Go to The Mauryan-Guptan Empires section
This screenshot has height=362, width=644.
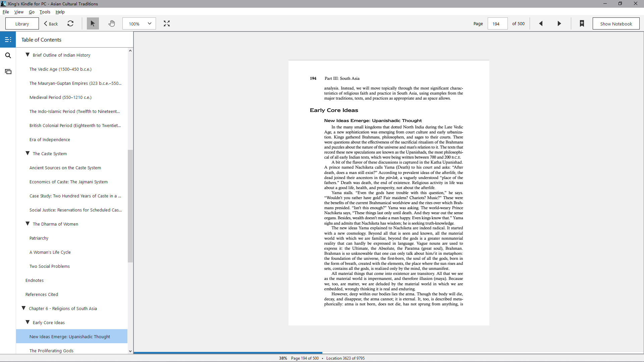72,83
